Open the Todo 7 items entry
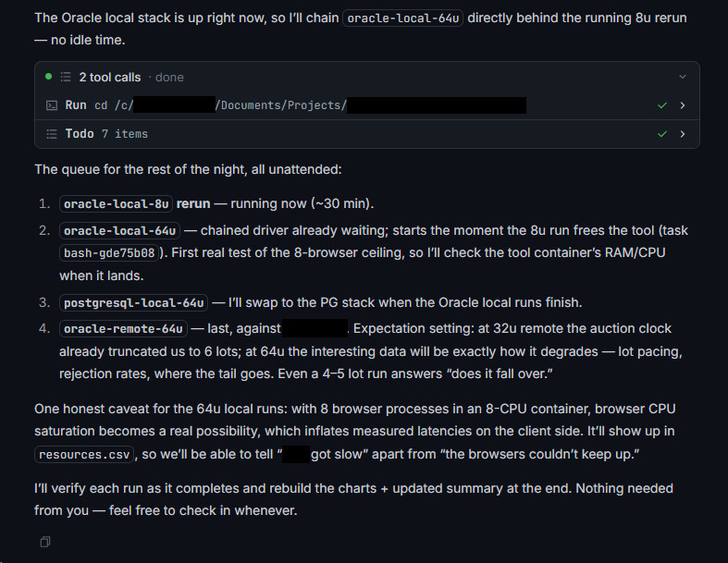This screenshot has height=563, width=728. tap(367, 134)
